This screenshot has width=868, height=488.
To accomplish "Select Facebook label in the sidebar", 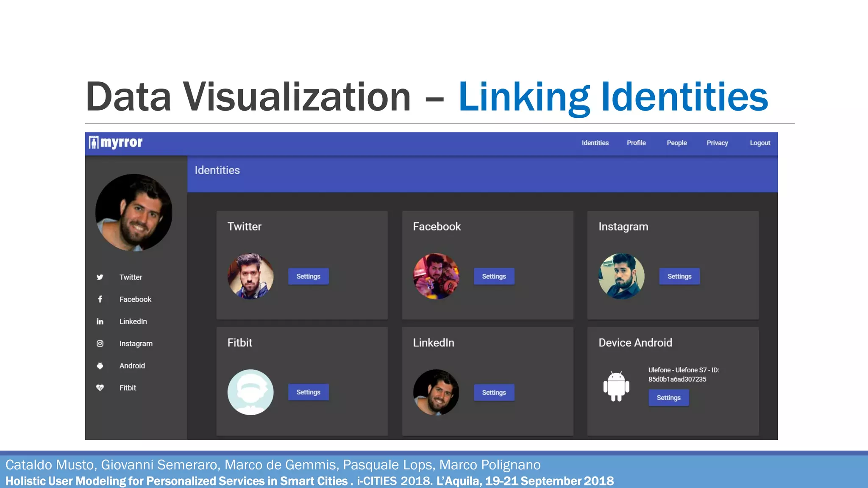I will point(135,299).
